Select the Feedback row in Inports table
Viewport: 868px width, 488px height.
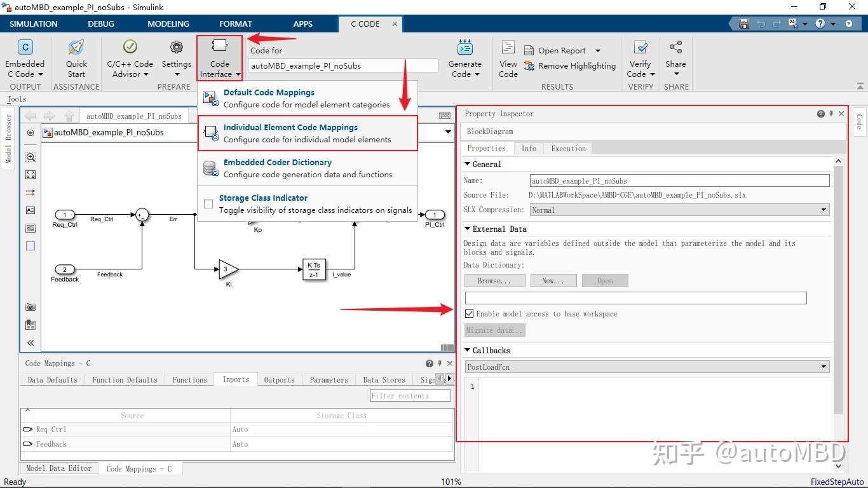pos(238,444)
